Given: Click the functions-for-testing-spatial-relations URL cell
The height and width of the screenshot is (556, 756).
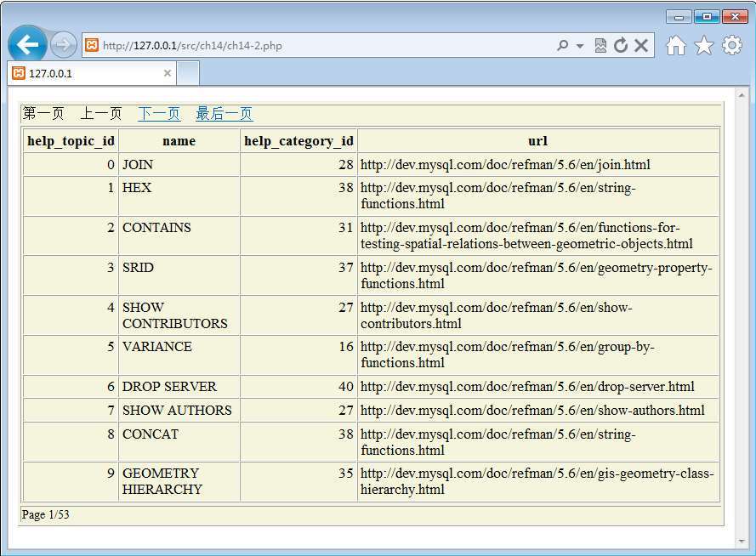Looking at the screenshot, I should pos(538,235).
